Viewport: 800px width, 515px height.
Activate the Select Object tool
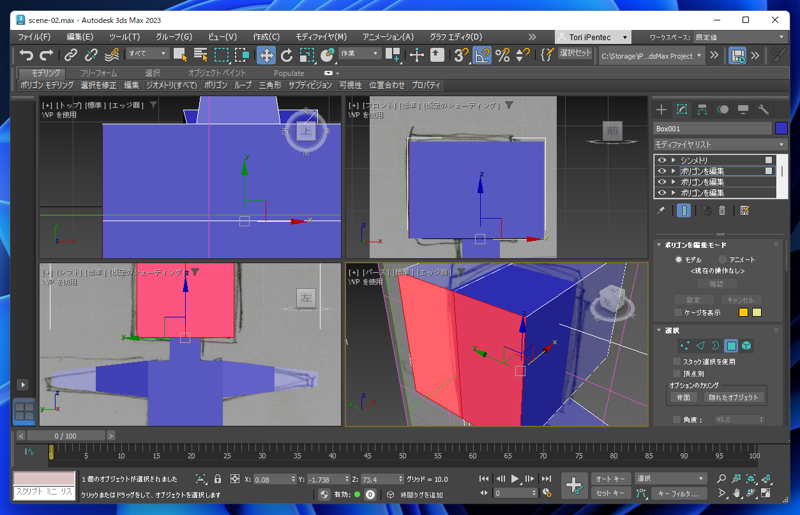180,55
